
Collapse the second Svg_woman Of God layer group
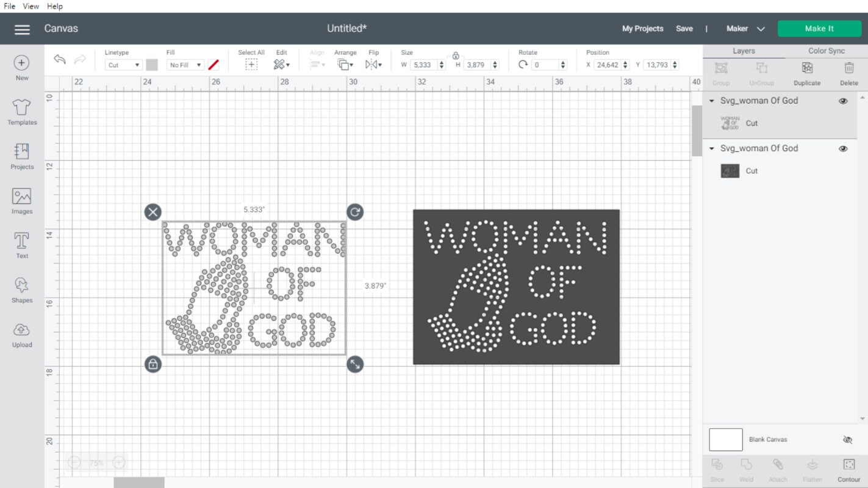pos(711,148)
